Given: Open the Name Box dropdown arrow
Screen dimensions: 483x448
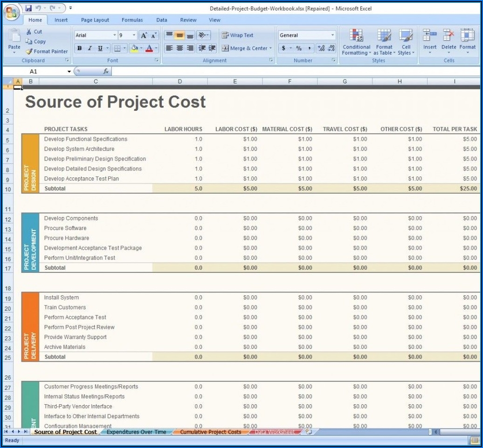Looking at the screenshot, I should [x=69, y=72].
